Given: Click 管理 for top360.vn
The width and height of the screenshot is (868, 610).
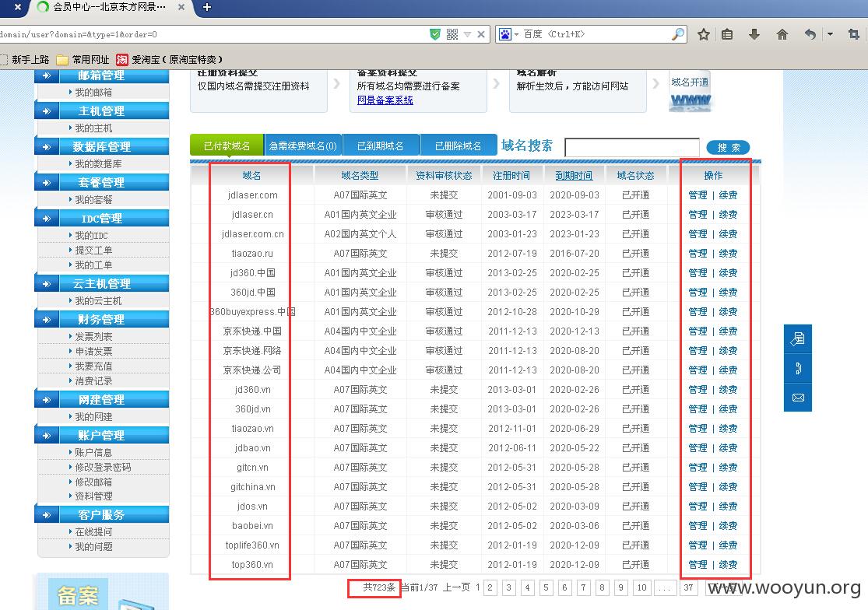Looking at the screenshot, I should point(698,565).
